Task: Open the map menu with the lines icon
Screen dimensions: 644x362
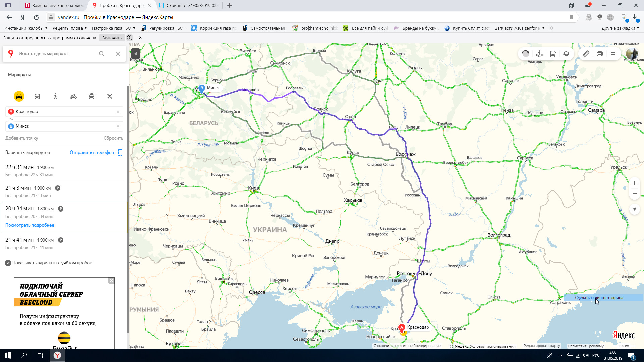Action: point(613,54)
